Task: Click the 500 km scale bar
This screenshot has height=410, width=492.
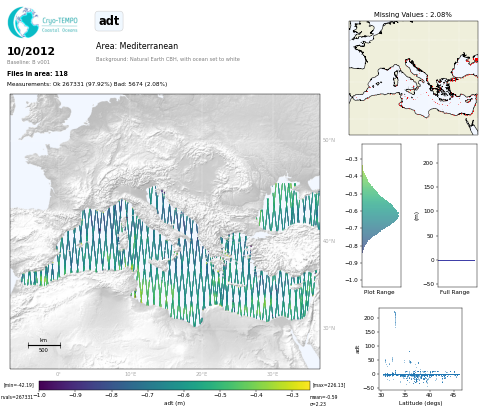Action: tap(44, 345)
